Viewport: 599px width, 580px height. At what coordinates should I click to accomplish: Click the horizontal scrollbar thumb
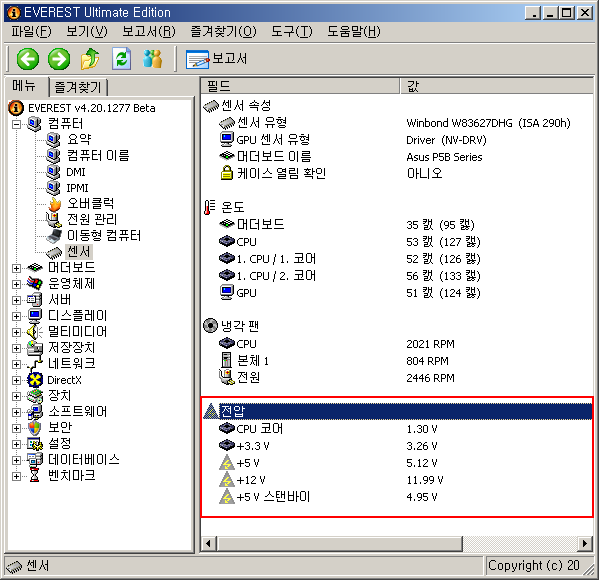pyautogui.click(x=340, y=543)
